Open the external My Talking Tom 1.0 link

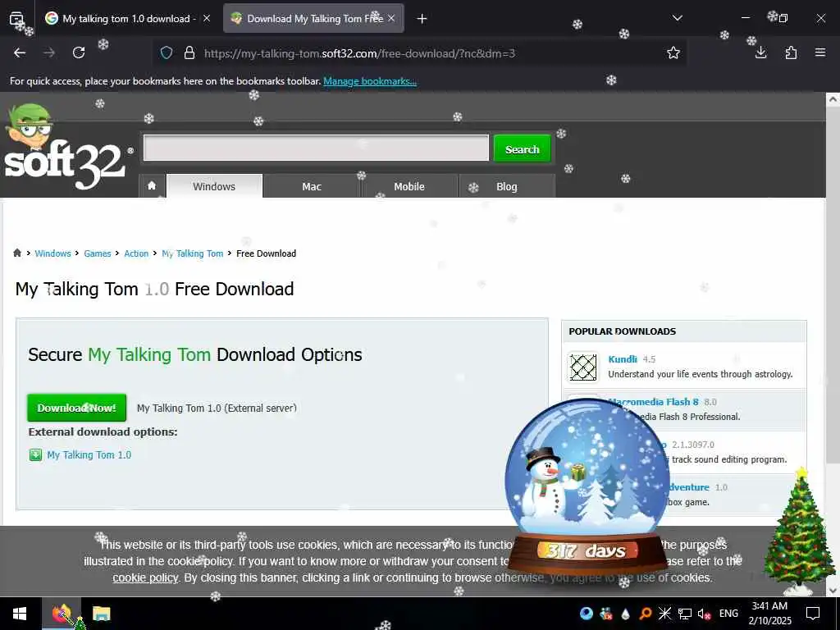89,454
